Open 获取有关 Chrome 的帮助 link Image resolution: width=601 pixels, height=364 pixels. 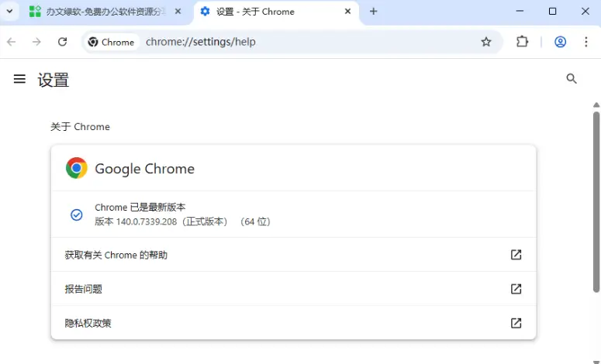pyautogui.click(x=293, y=255)
